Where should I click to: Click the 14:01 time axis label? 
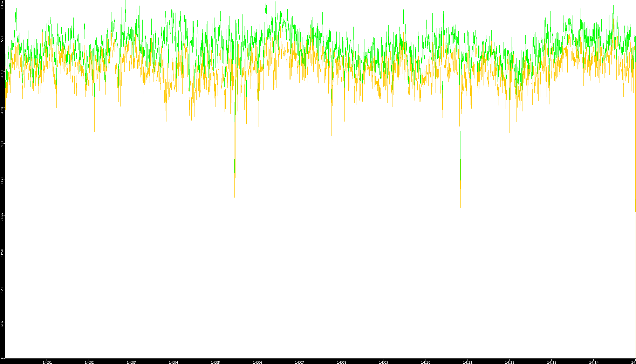pyautogui.click(x=47, y=362)
